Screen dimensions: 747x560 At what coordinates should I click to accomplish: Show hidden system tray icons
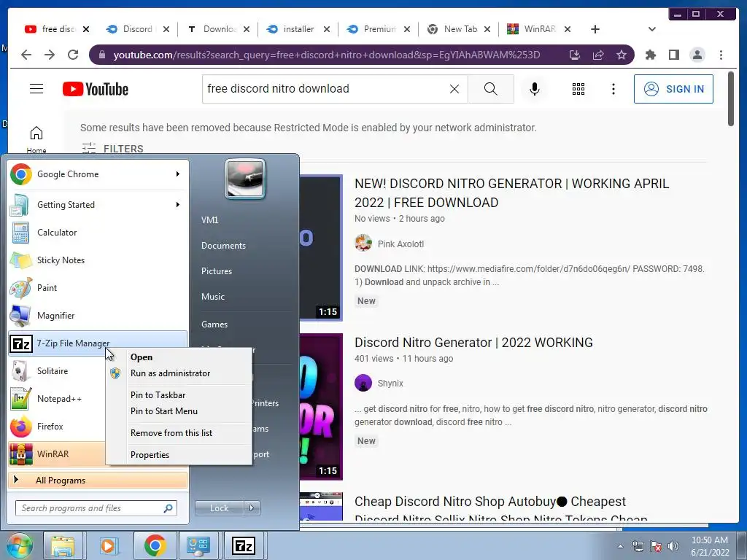(620, 546)
